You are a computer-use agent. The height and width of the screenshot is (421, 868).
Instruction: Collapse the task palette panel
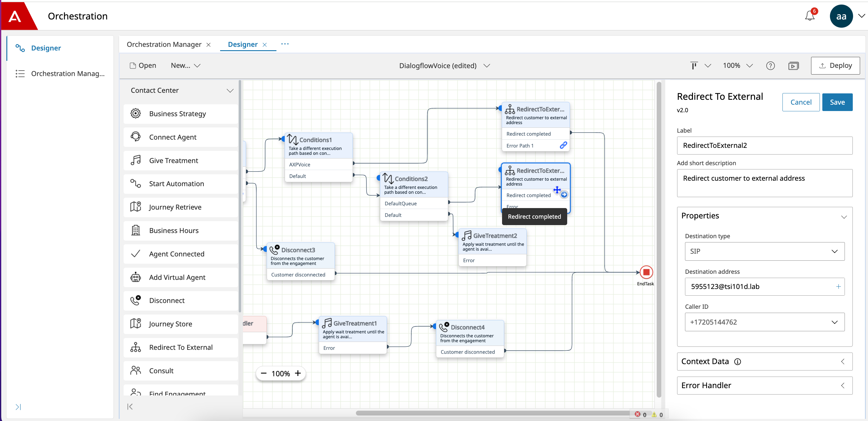(x=130, y=407)
